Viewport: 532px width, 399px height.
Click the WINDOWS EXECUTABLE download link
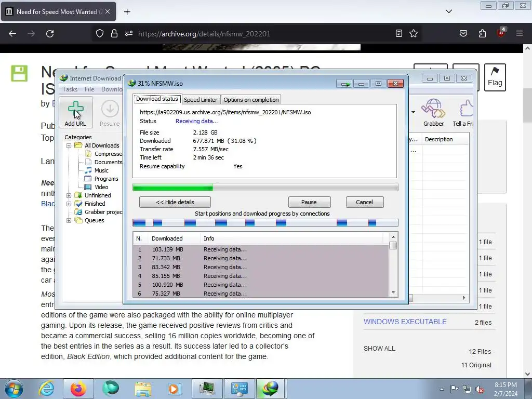(405, 322)
